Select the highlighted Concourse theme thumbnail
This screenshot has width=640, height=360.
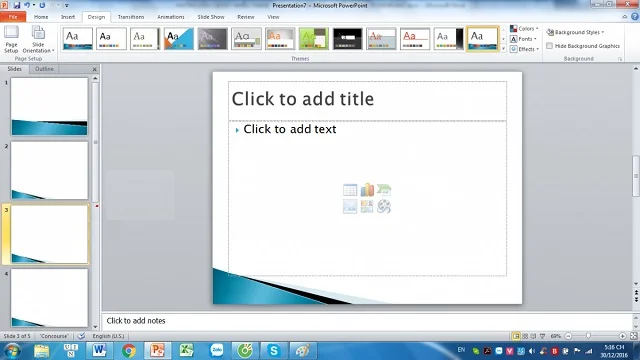tap(482, 39)
